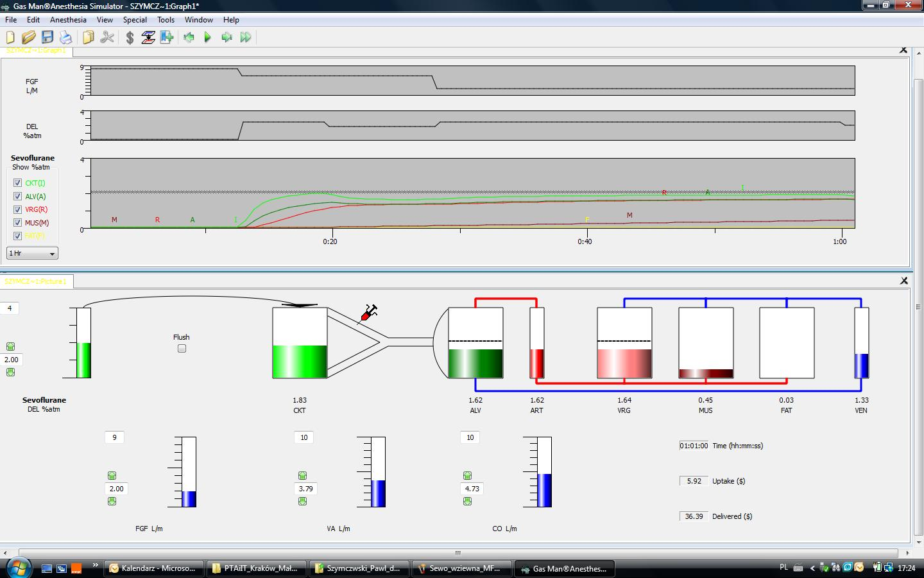
Task: Open the View menu
Action: (x=105, y=20)
